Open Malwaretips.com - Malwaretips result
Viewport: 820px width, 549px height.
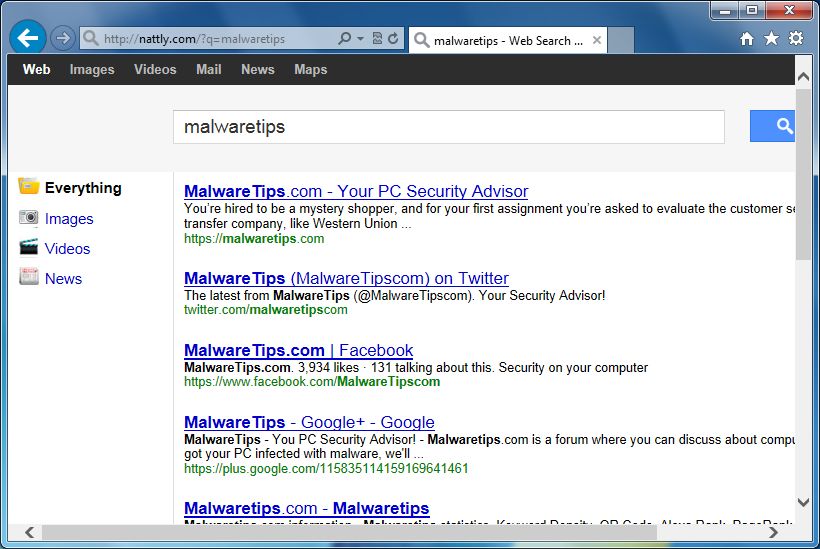pyautogui.click(x=306, y=508)
